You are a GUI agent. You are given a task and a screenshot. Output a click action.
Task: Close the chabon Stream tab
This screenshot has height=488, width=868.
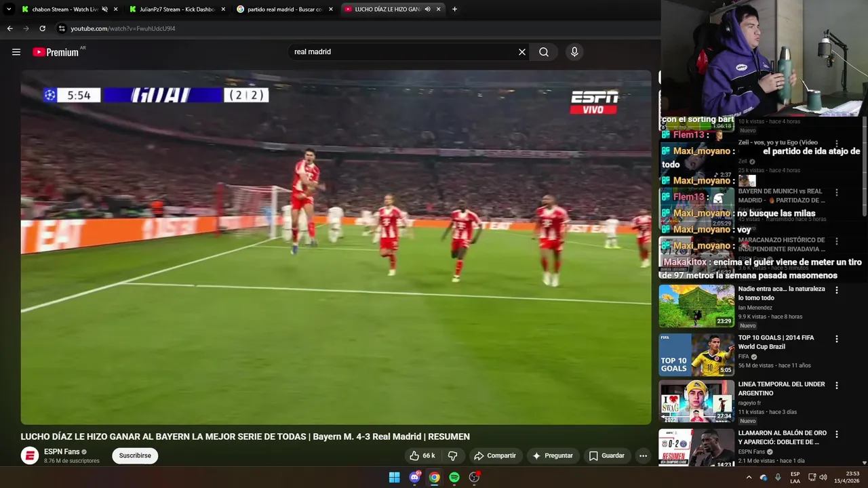(115, 9)
